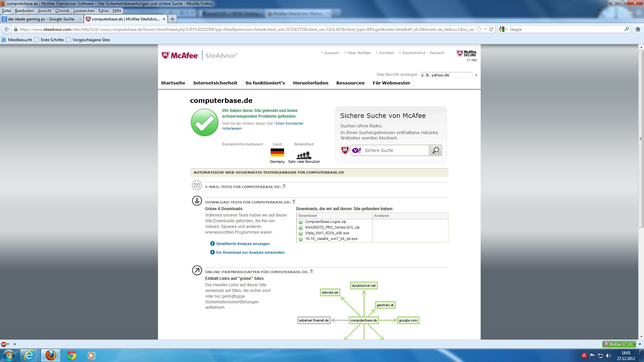
Task: Open McAfee SECURE status bar dropdown arrow
Action: (639, 344)
